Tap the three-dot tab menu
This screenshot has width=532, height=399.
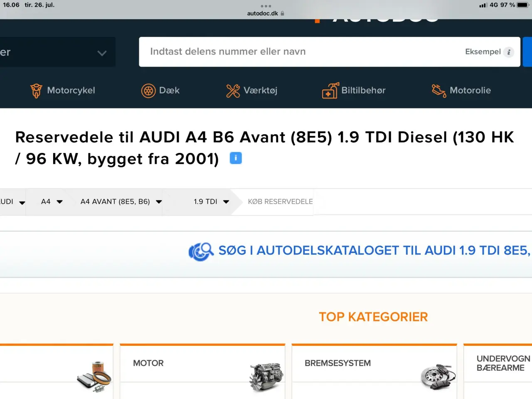click(266, 6)
